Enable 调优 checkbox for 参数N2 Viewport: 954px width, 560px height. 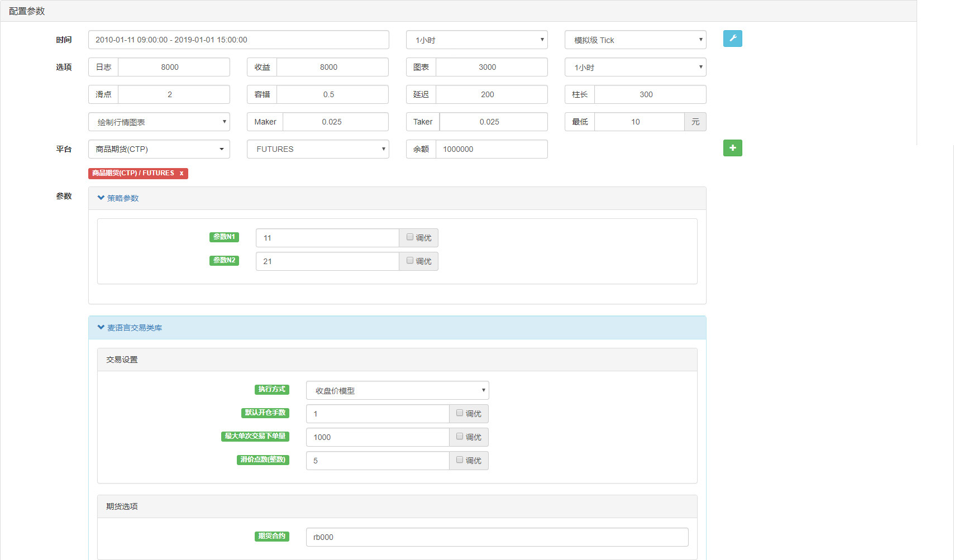coord(410,261)
